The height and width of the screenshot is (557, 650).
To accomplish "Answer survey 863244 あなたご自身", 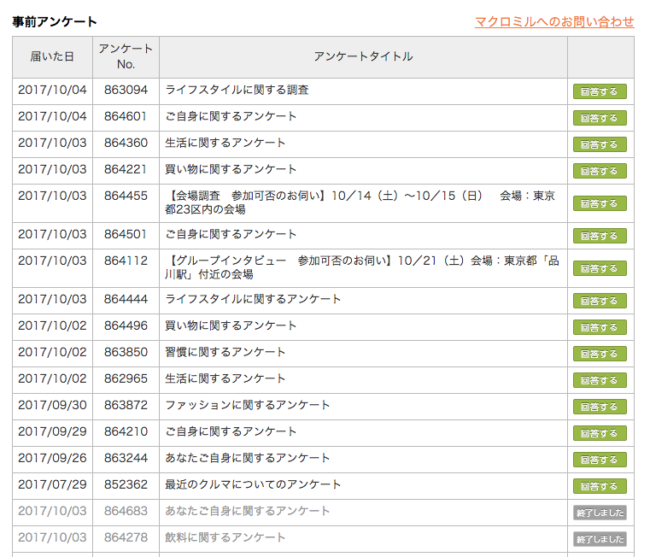I will click(599, 460).
